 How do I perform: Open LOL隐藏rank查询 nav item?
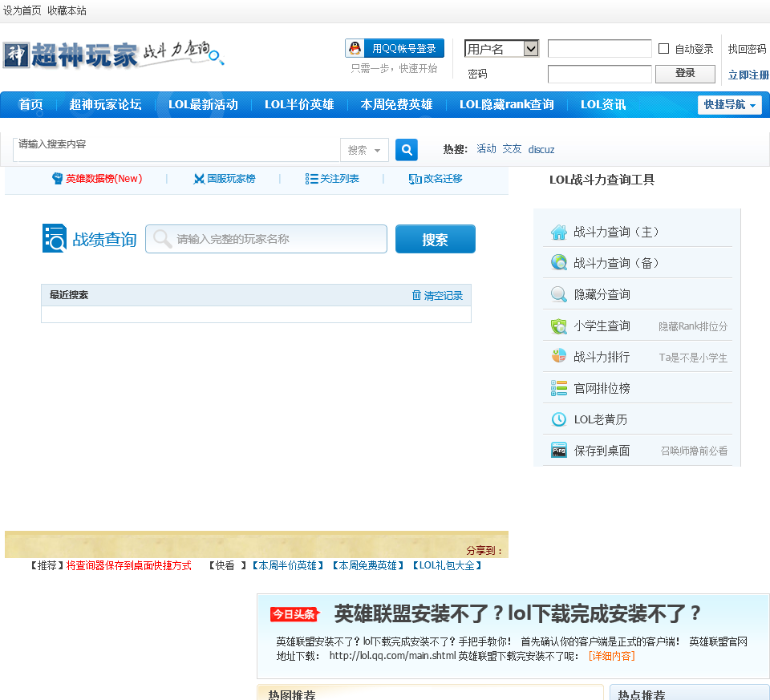coord(506,104)
